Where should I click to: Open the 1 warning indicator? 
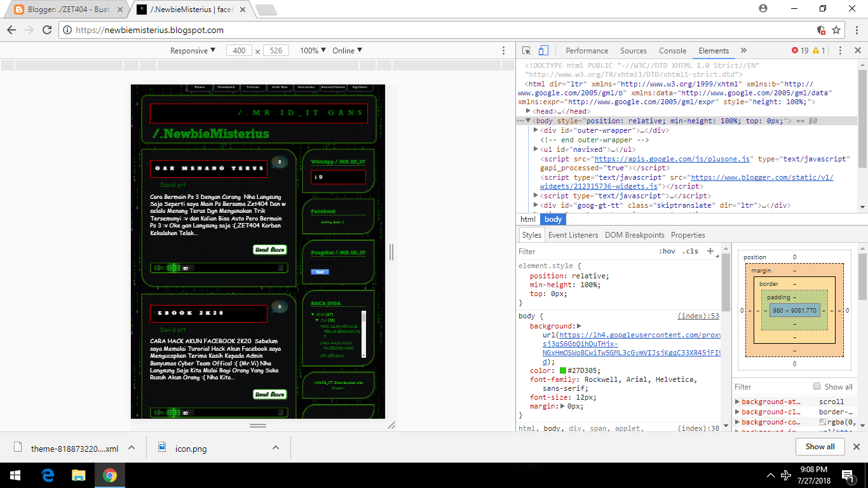click(819, 51)
